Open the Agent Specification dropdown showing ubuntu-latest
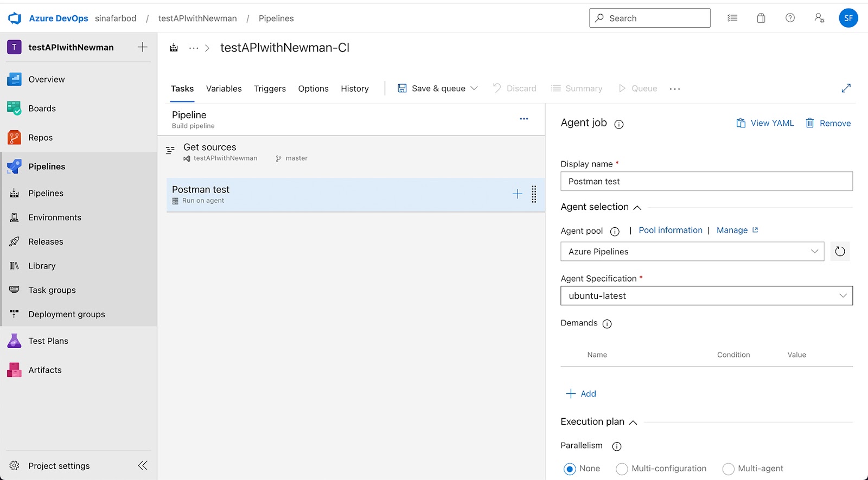 point(706,296)
